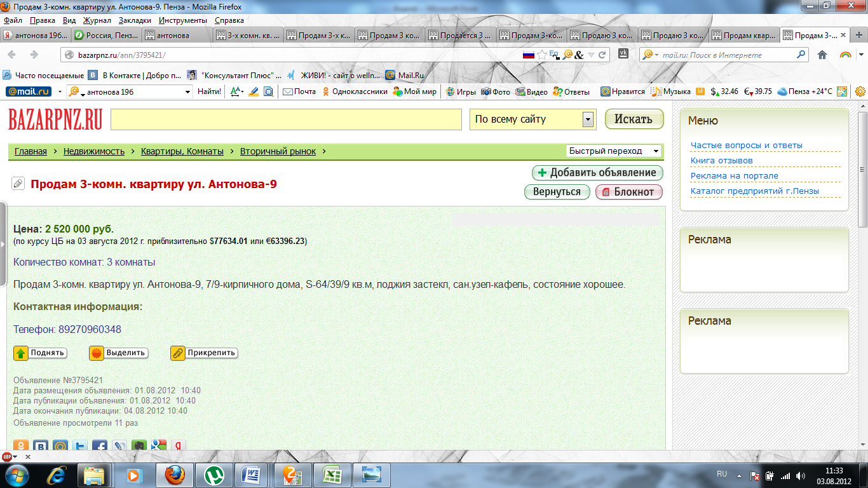
Task: Open the Adblock Plus icon in the add-on bar
Action: pyautogui.click(x=8, y=457)
